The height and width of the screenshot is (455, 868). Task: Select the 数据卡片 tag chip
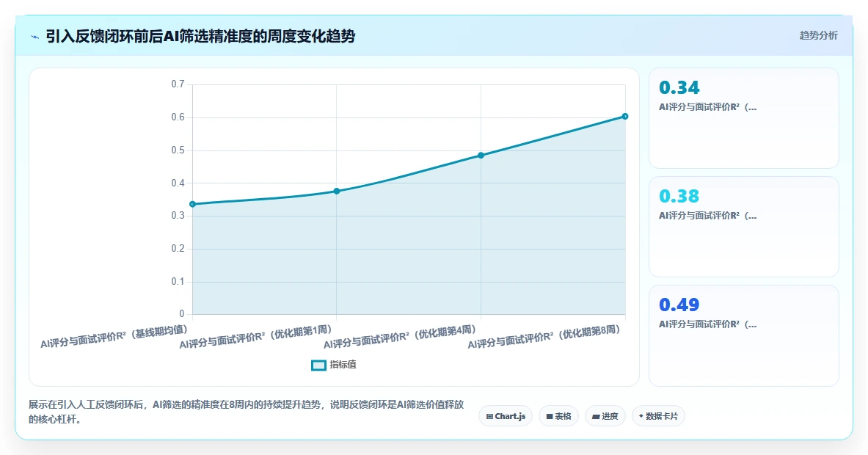(x=658, y=416)
